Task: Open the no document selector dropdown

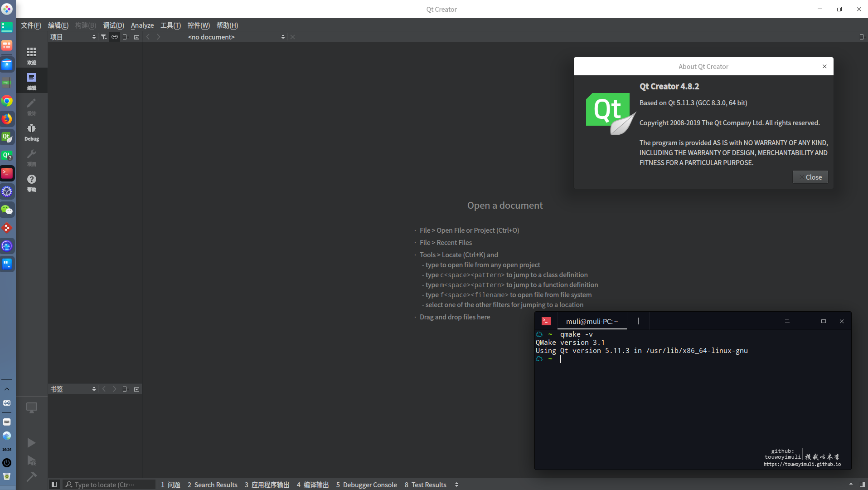Action: click(236, 37)
